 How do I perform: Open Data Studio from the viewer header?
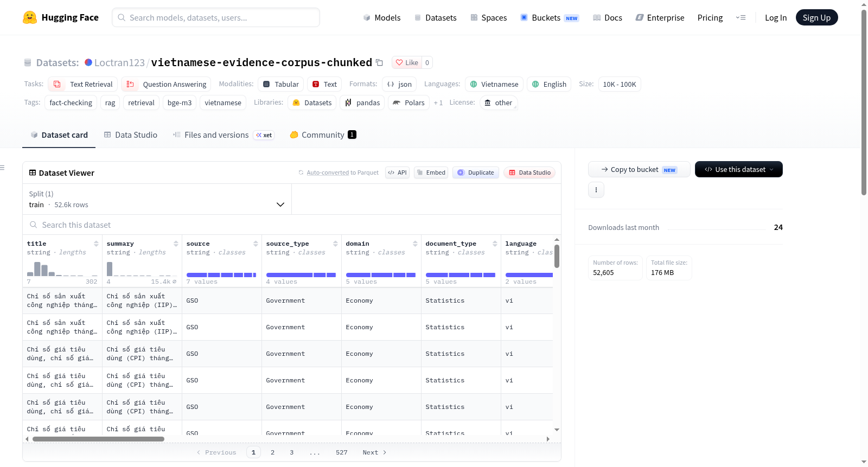point(529,172)
